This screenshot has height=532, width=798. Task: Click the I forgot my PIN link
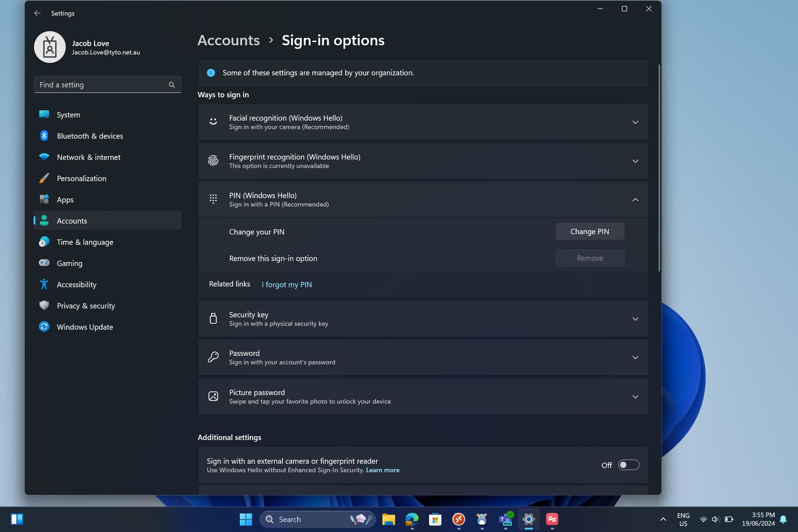[287, 285]
